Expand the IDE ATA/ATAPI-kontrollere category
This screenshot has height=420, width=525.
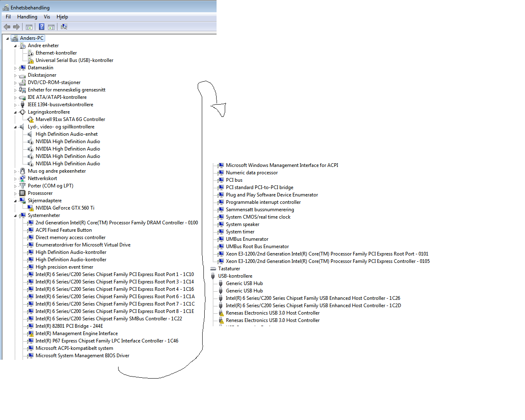15,98
